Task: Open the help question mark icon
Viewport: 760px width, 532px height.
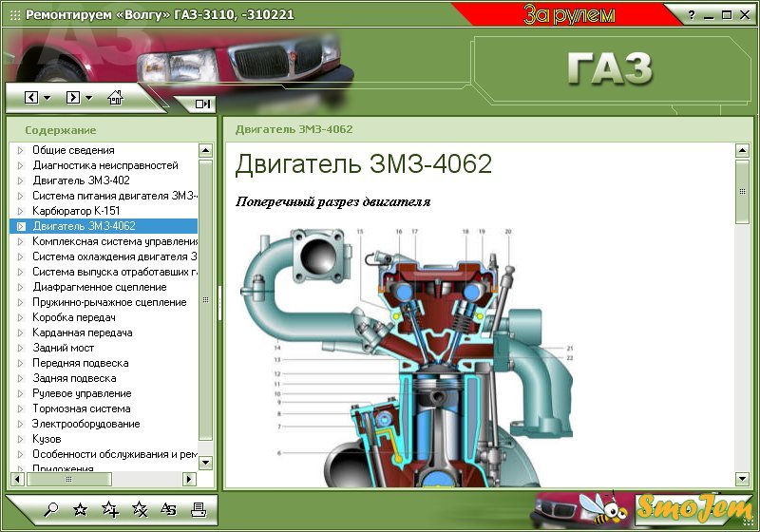Action: 692,15
